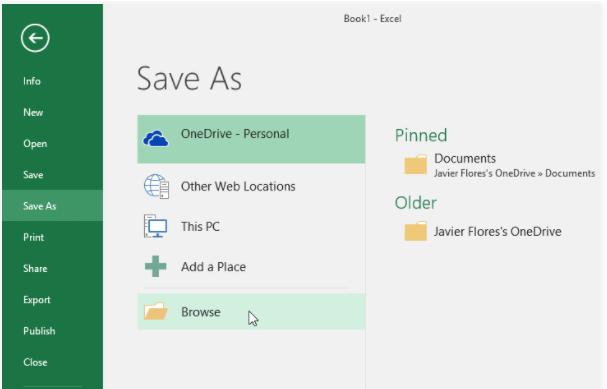Click the back arrow circle icon

[x=35, y=38]
